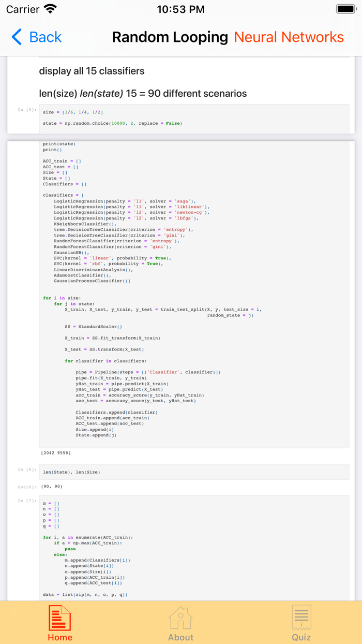Select the Random Looping header title
This screenshot has width=362, height=644.
[170, 37]
